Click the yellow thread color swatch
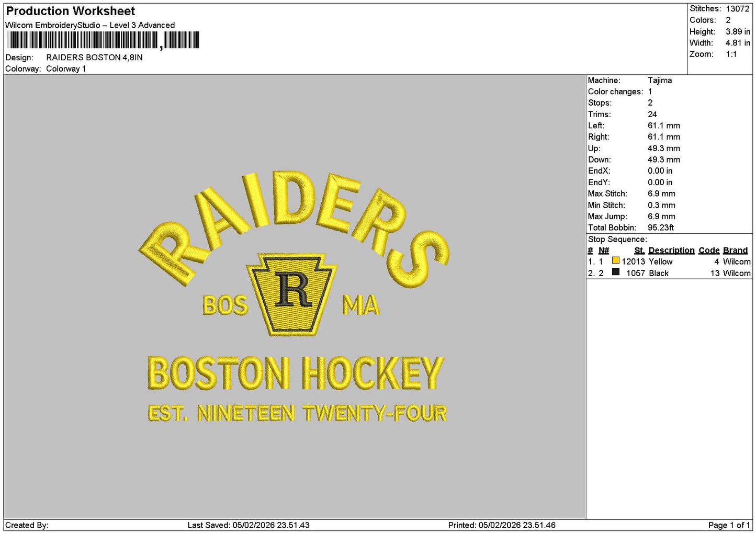 616,260
